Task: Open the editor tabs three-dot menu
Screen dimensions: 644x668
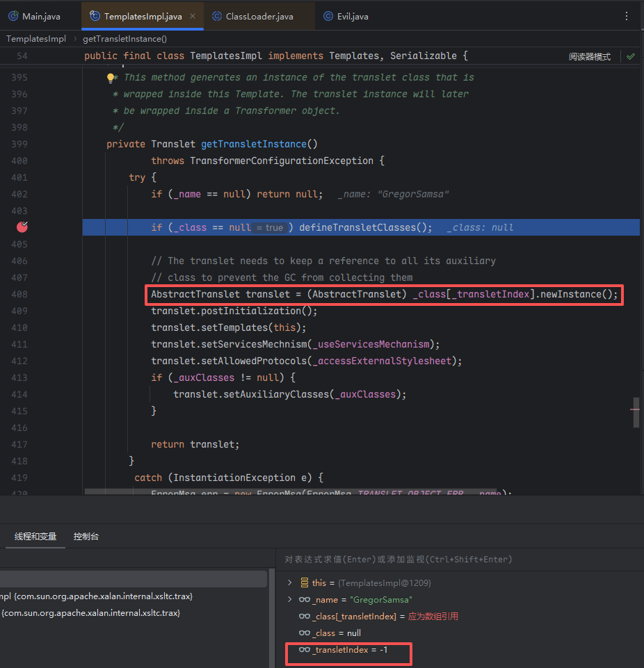Action: [x=627, y=16]
